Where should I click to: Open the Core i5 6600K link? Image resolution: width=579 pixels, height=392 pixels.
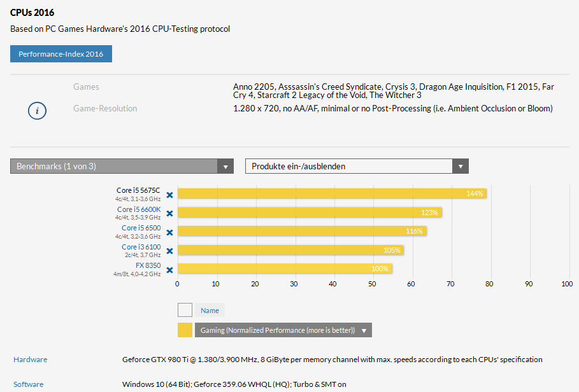point(139,209)
